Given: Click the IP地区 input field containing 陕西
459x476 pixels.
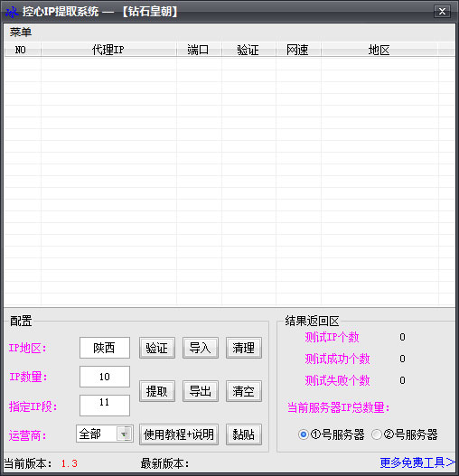Looking at the screenshot, I should 105,348.
